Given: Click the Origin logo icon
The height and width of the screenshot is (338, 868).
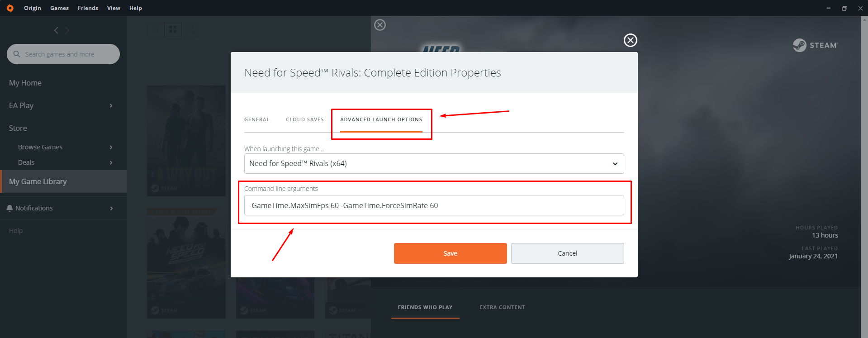Looking at the screenshot, I should [x=10, y=8].
